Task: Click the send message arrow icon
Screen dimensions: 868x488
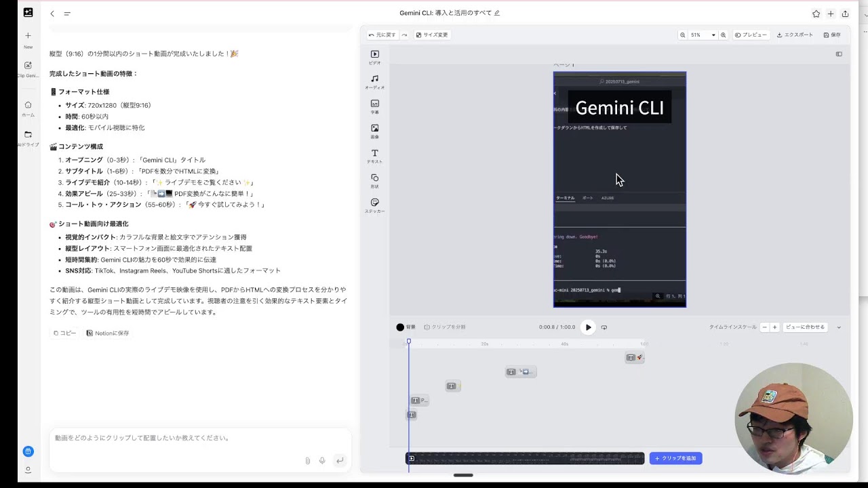Action: tap(340, 461)
